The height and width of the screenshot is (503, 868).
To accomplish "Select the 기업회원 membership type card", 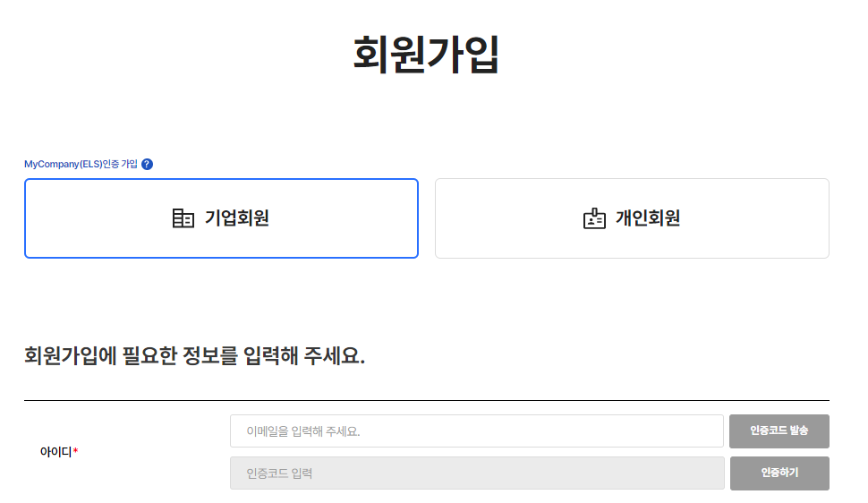I will coord(221,218).
